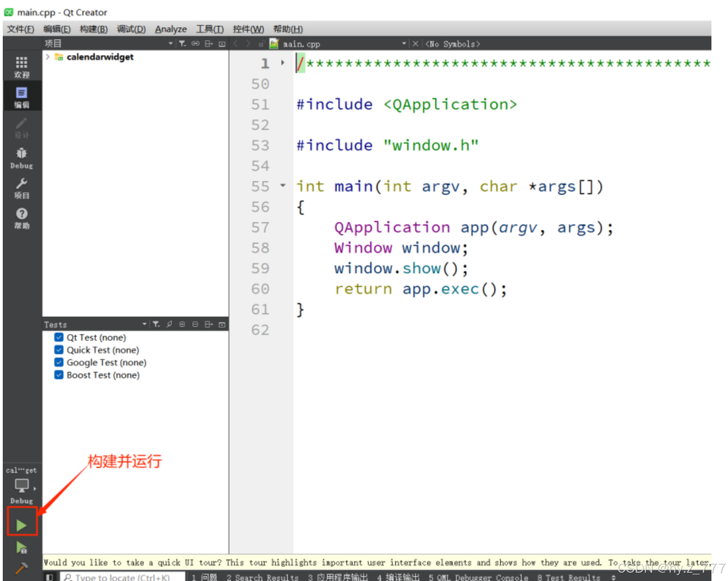Open the 工具(T) menu

pos(210,29)
